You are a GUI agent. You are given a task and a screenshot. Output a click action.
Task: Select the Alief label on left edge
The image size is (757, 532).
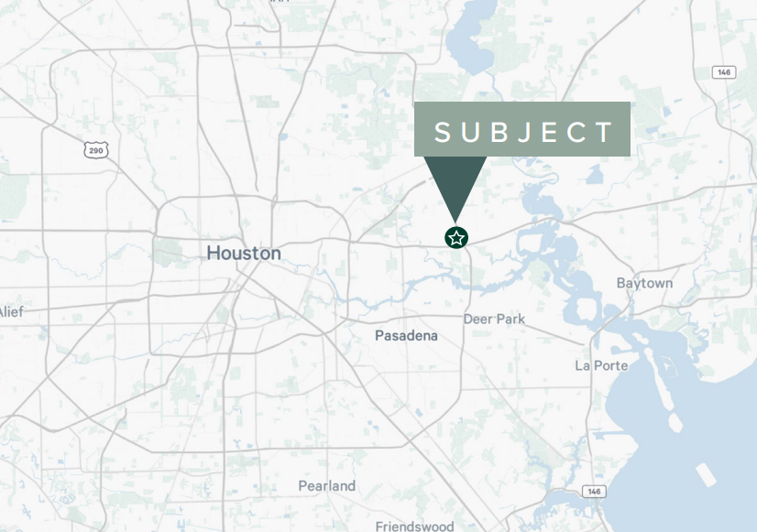(12, 311)
